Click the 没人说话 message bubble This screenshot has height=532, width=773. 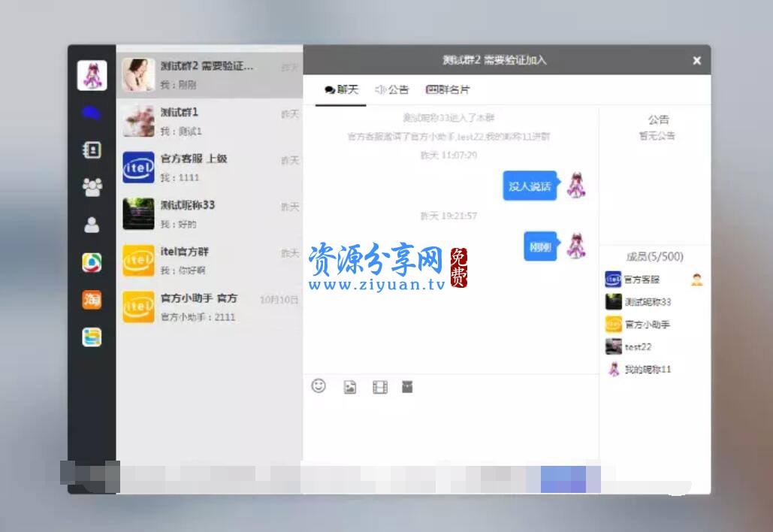pyautogui.click(x=531, y=186)
